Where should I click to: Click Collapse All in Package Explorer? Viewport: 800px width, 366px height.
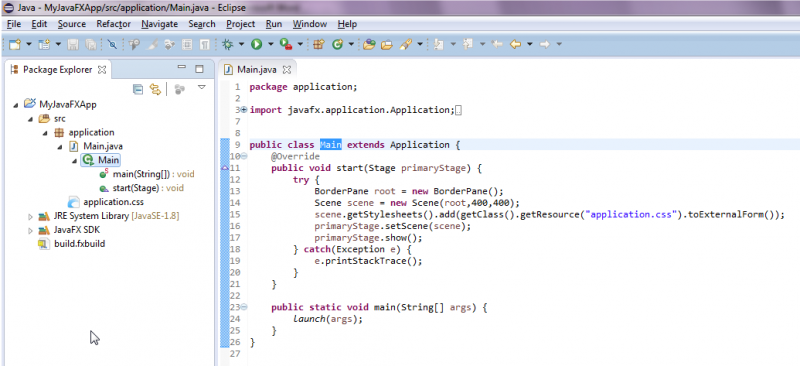(138, 89)
